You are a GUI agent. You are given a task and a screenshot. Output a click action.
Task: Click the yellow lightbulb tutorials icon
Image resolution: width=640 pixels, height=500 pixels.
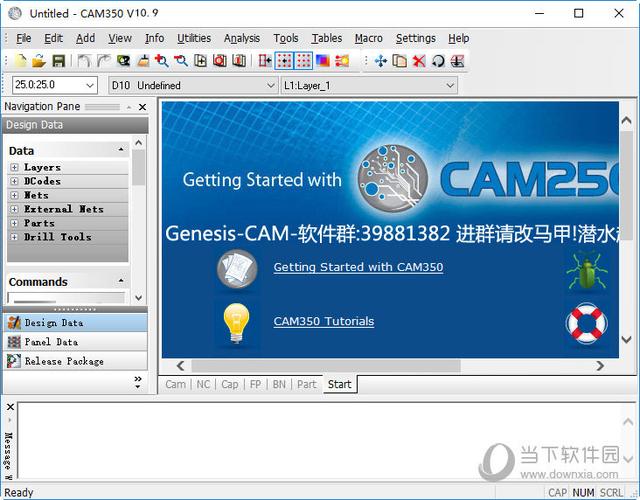[x=236, y=323]
